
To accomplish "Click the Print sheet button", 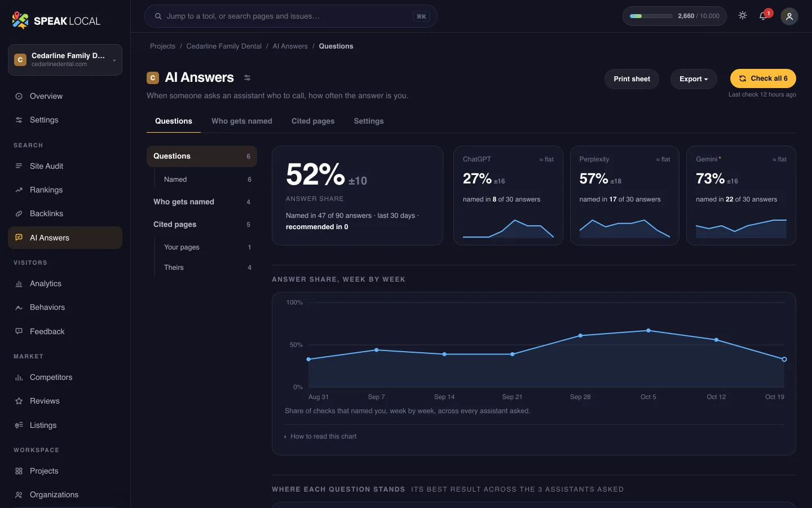I will 632,79.
